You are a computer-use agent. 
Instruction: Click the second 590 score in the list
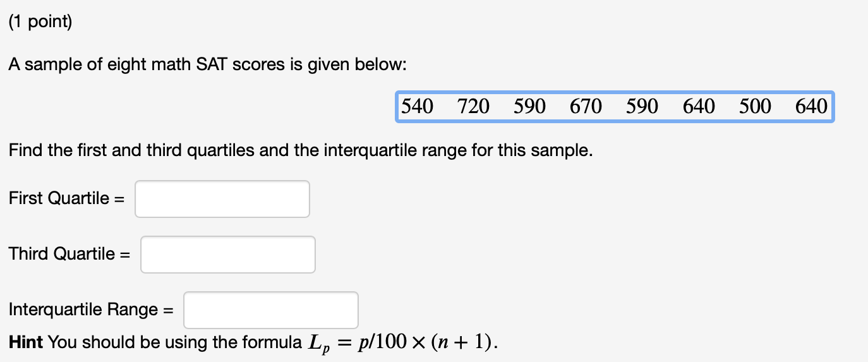642,106
